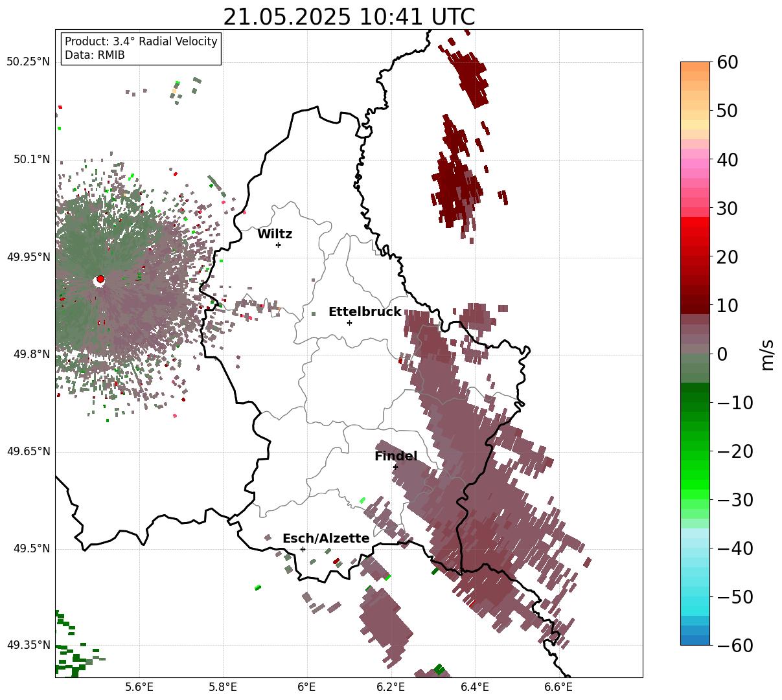Image resolution: width=782 pixels, height=700 pixels.
Task: Click the colorbar tick label 50
Action: tap(728, 111)
